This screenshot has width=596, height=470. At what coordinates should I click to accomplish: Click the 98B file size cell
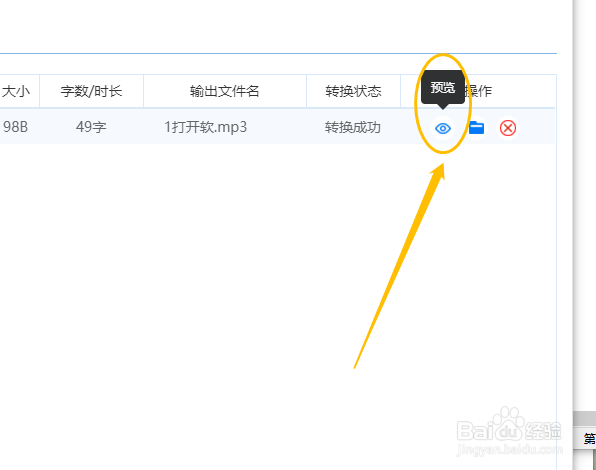coord(16,127)
